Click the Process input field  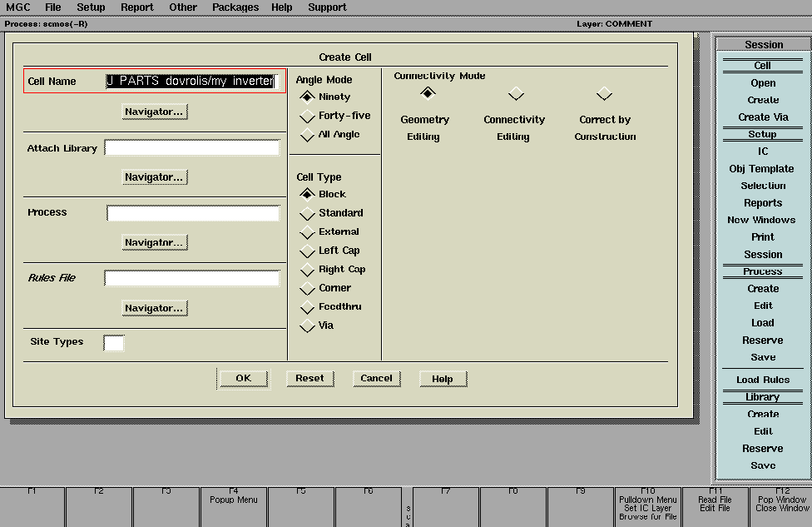(x=193, y=214)
